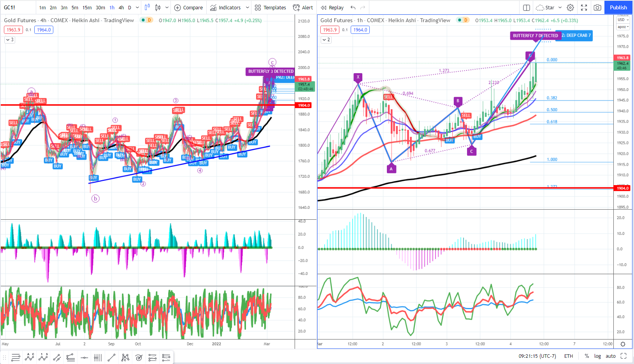
Task: Collapse indicator legend showing 3 on 4h chart
Action: click(x=10, y=40)
